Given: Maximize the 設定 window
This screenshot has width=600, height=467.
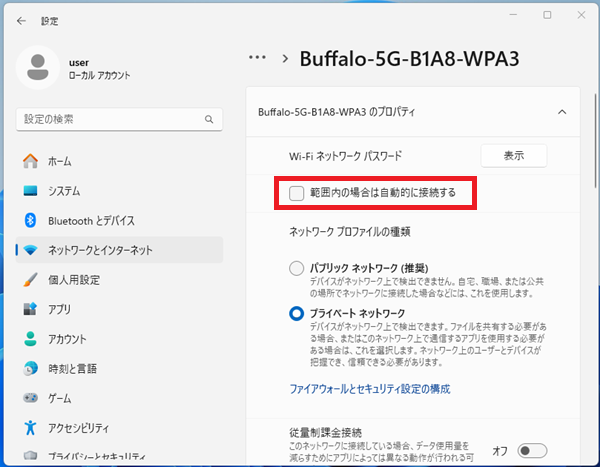Looking at the screenshot, I should (x=547, y=15).
